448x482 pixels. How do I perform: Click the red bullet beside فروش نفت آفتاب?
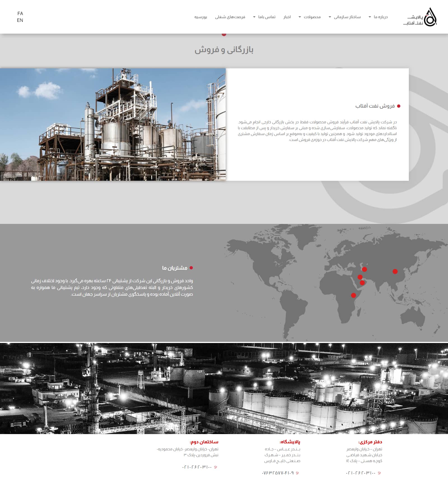(x=399, y=106)
